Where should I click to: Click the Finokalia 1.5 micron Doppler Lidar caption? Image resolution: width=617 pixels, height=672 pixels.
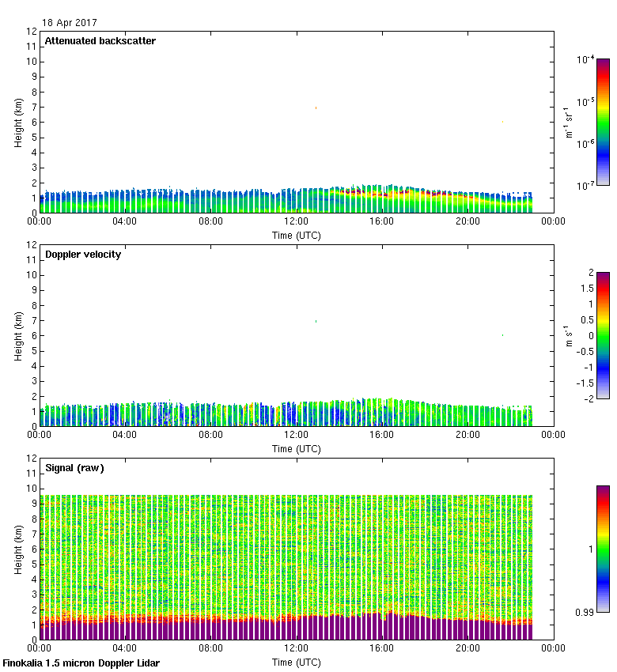click(x=81, y=663)
